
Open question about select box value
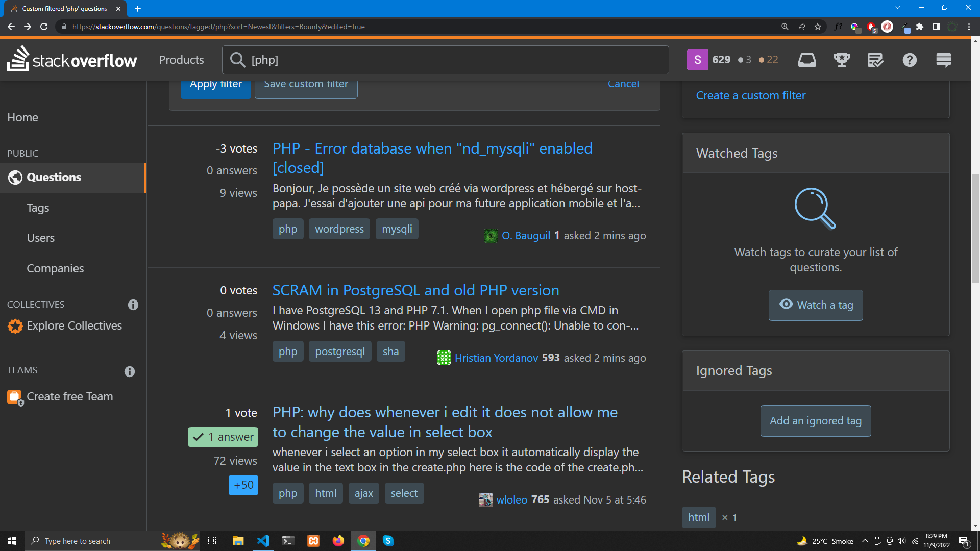tap(445, 422)
